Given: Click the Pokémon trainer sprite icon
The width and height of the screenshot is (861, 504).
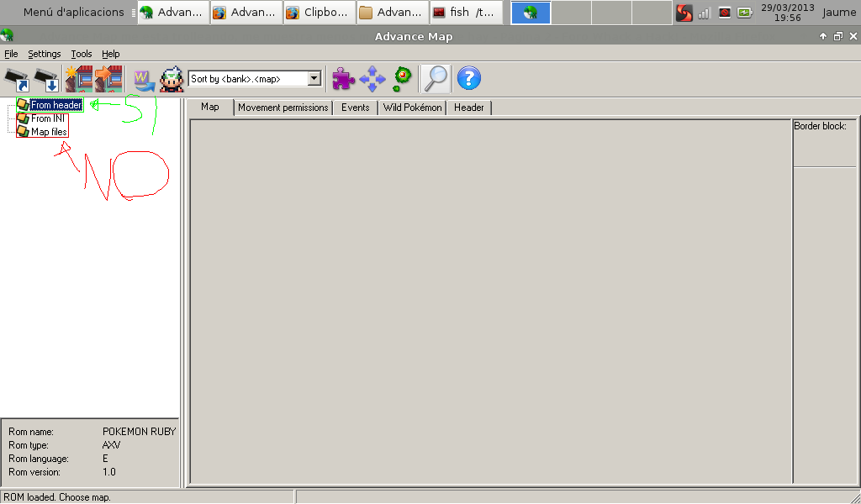Looking at the screenshot, I should (x=172, y=79).
